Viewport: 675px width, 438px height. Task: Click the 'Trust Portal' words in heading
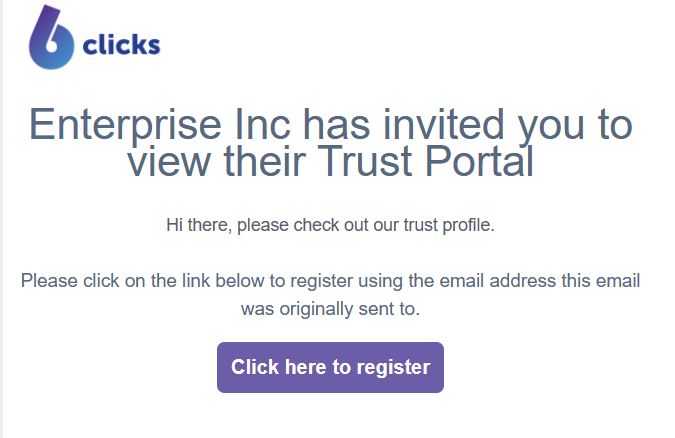click(426, 161)
